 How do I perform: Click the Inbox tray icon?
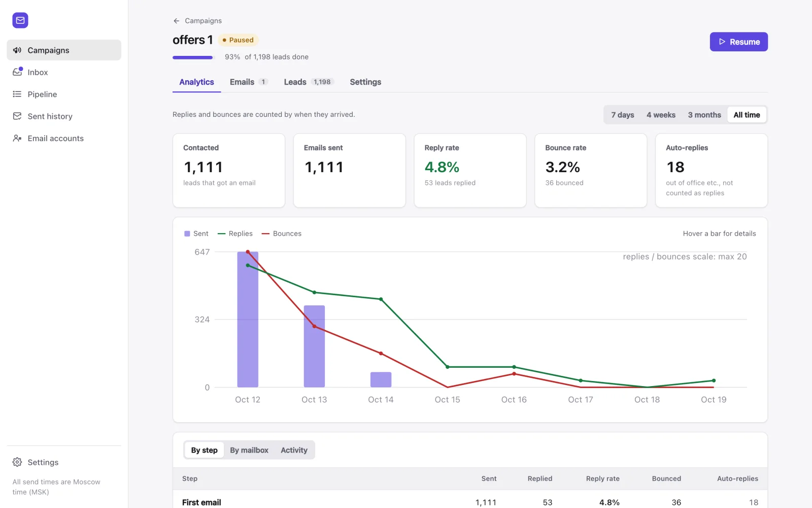click(17, 72)
